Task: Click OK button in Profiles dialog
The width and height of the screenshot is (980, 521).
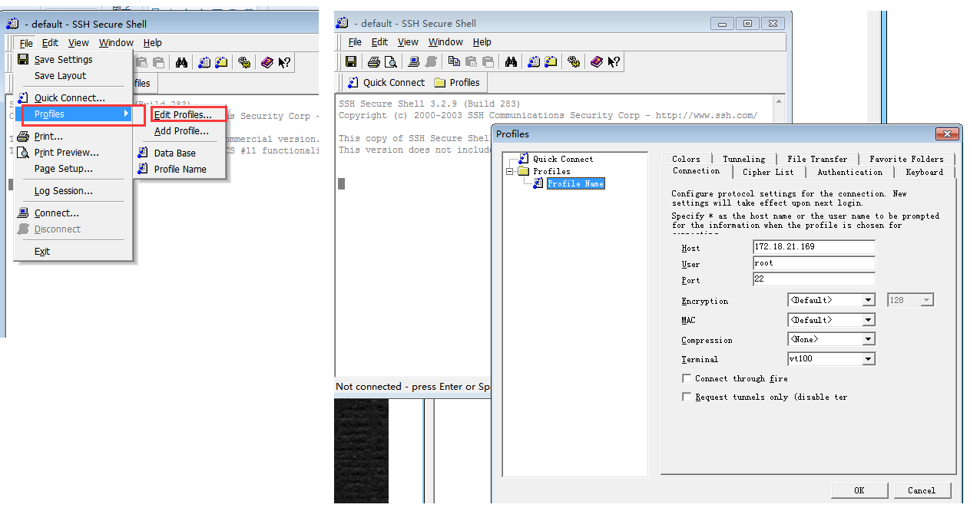Action: coord(859,490)
